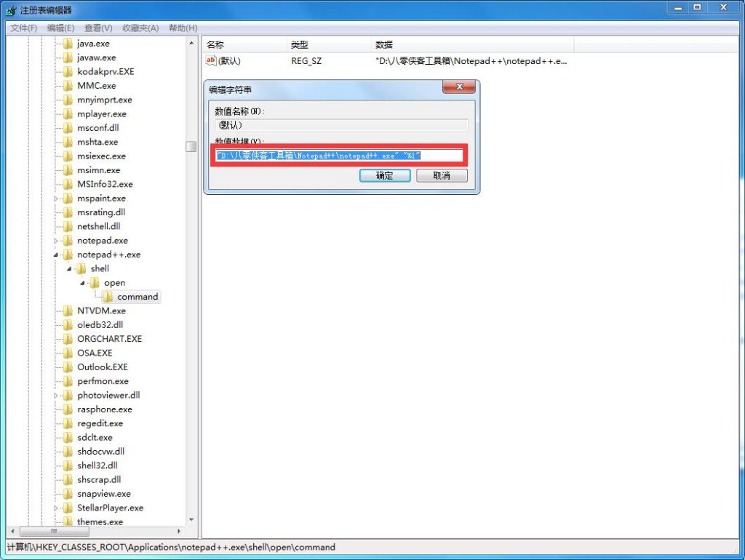745x560 pixels.
Task: Select the shell32.dll tree item
Action: click(x=97, y=465)
